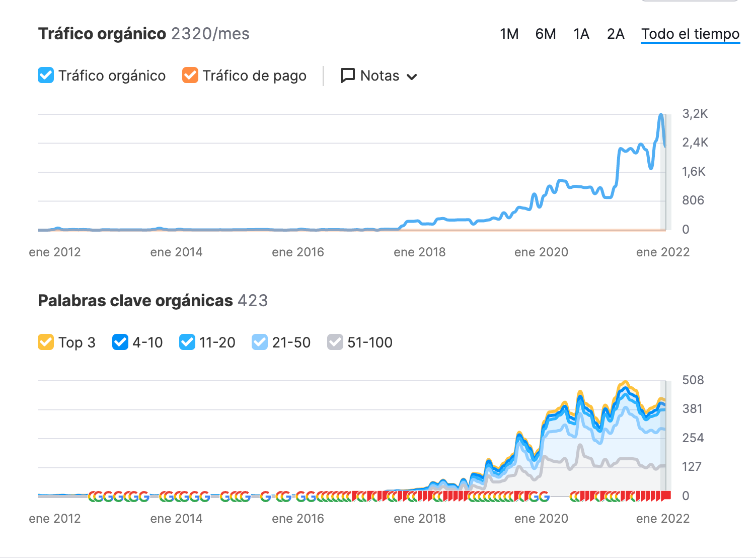Uncheck the Top 3 keywords checkbox
The height and width of the screenshot is (558, 756).
[x=46, y=342]
